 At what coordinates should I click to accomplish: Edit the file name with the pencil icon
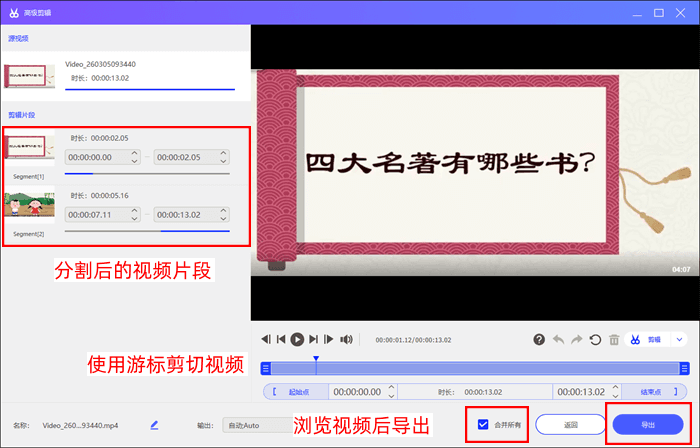pos(154,425)
